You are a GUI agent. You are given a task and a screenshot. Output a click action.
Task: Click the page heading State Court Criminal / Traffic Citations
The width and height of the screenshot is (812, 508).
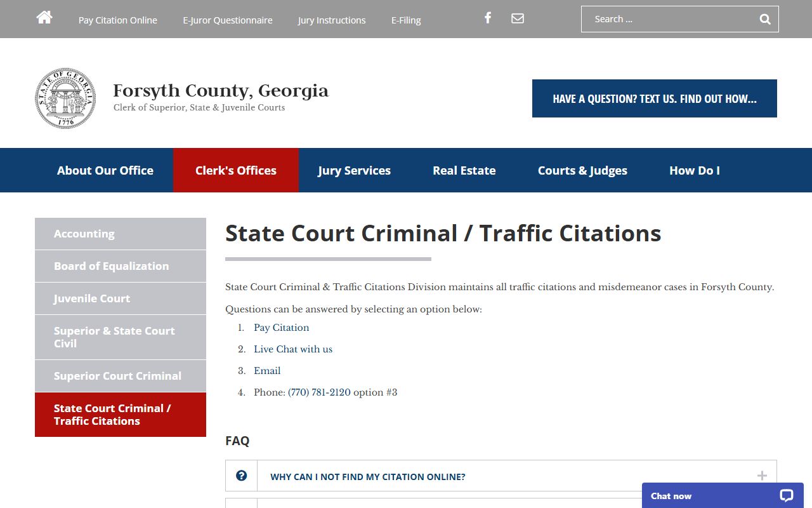[x=443, y=233]
